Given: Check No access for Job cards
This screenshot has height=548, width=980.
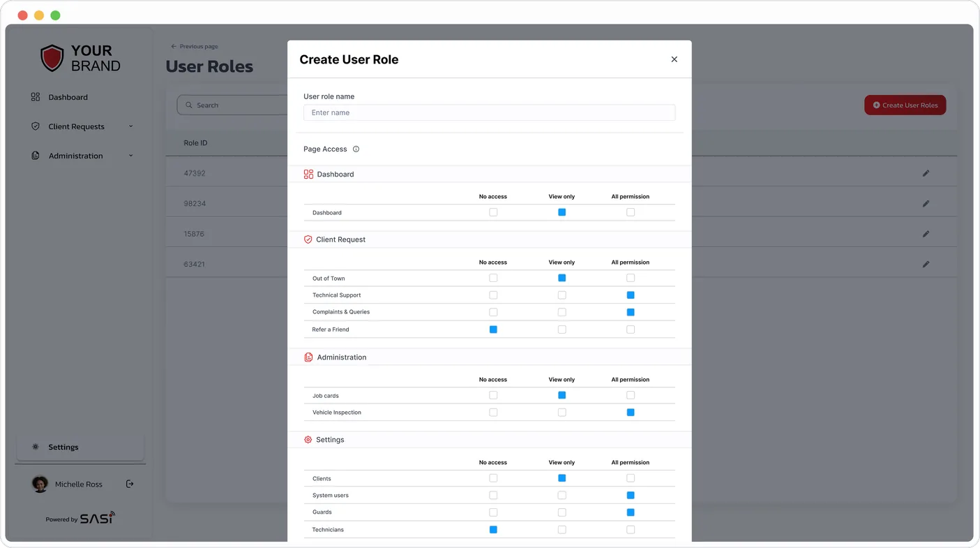Looking at the screenshot, I should click(x=493, y=395).
